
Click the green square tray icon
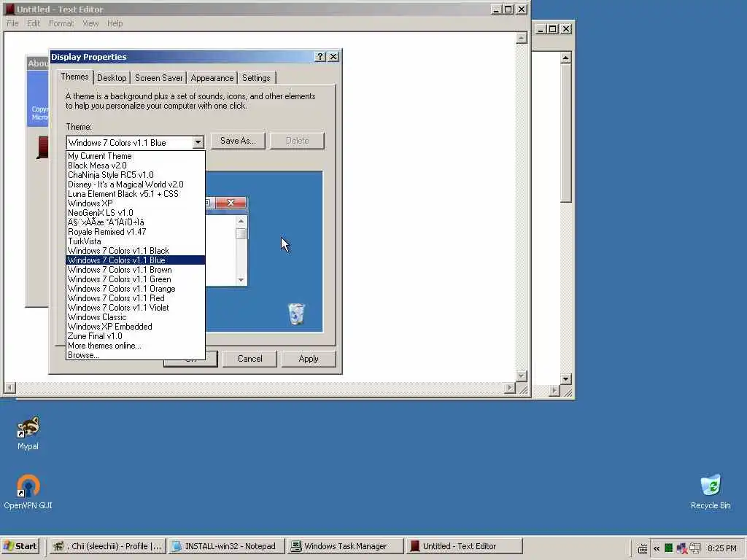pos(669,548)
